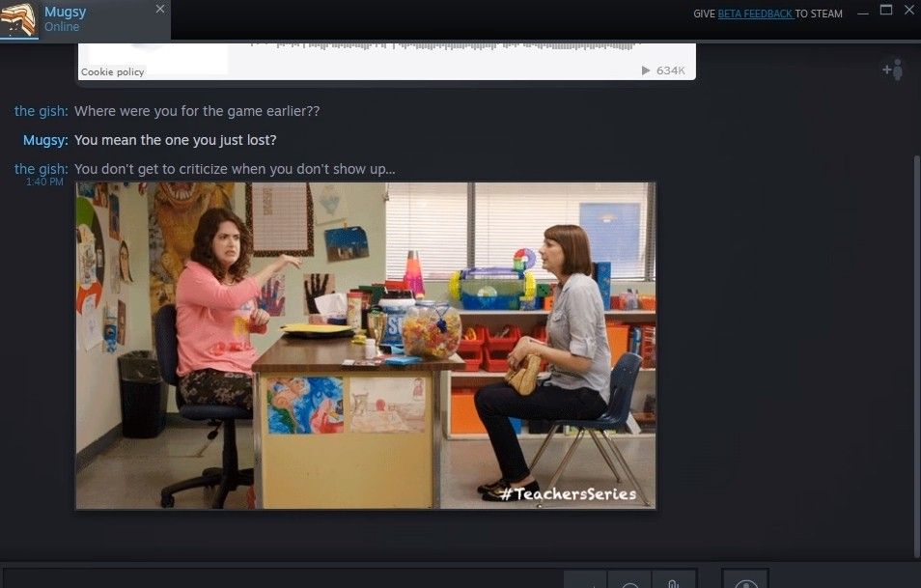Maximize the Steam chat window
Viewport: 921px width, 588px height.
[886, 10]
